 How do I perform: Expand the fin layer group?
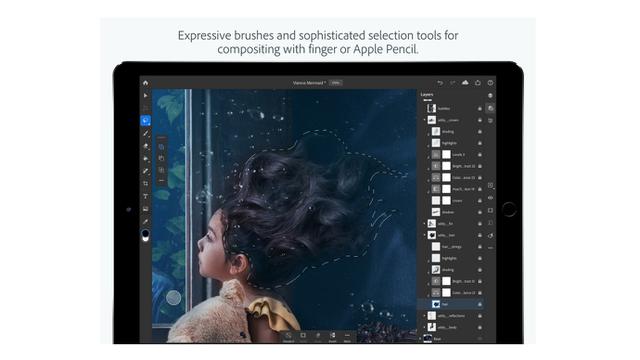pos(424,224)
